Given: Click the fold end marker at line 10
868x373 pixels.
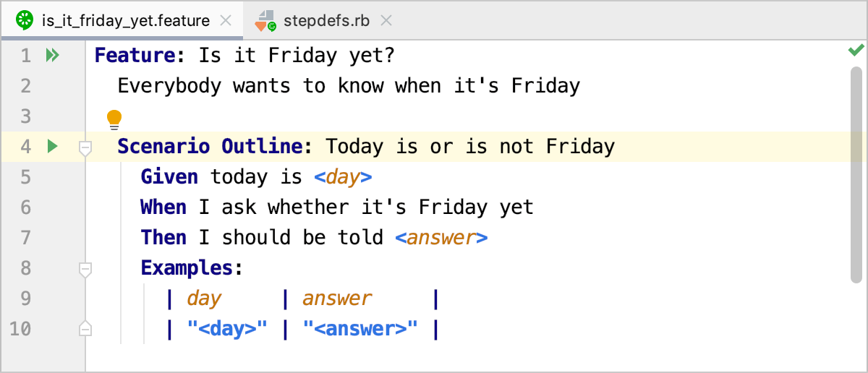Looking at the screenshot, I should [85, 329].
